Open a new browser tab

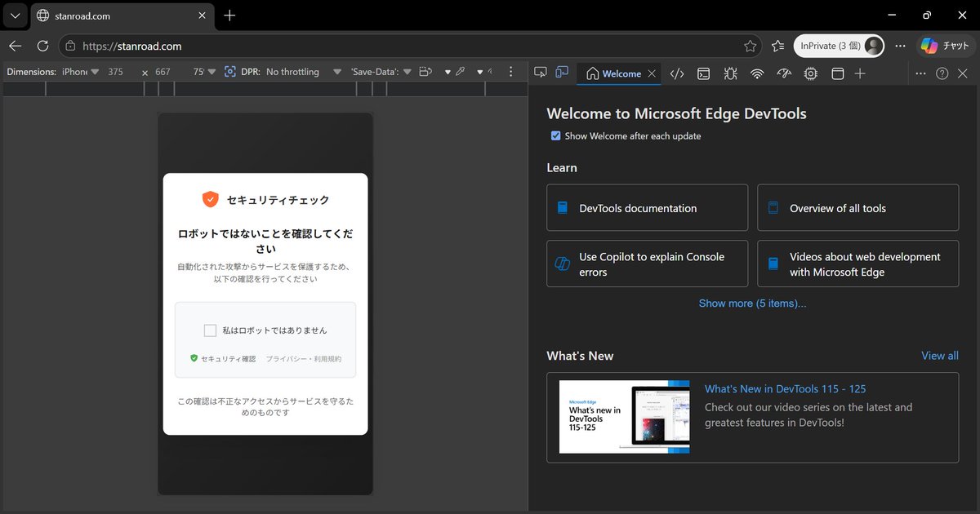pos(229,16)
